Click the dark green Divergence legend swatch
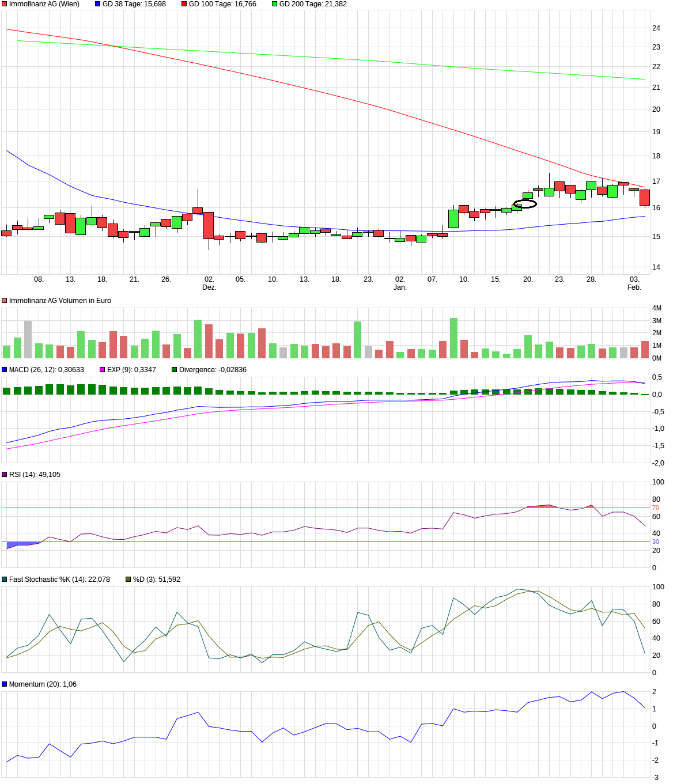 tap(175, 370)
